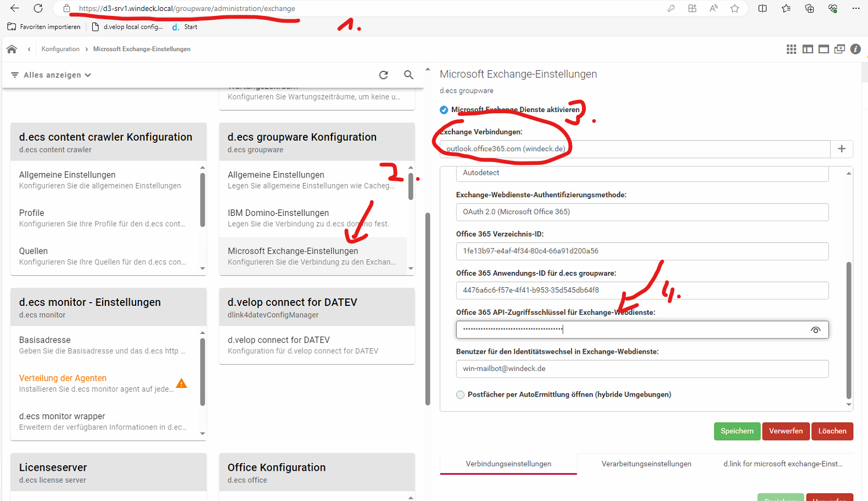Image resolution: width=868 pixels, height=501 pixels.
Task: Open the apps grid icon in header
Action: pyautogui.click(x=791, y=49)
